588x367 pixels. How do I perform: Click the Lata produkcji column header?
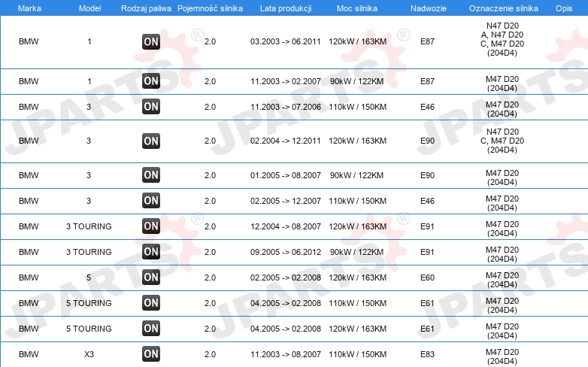click(x=286, y=8)
